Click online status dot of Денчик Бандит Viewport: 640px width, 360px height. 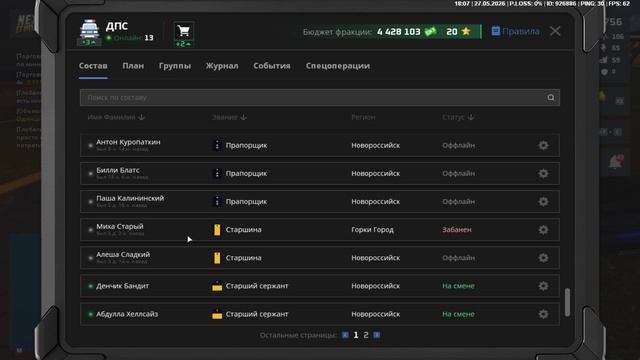pyautogui.click(x=91, y=286)
